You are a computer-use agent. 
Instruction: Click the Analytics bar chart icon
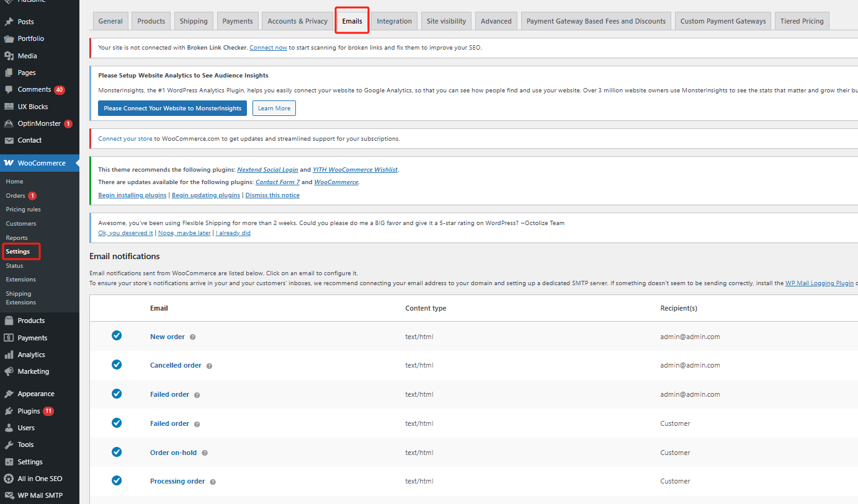tap(9, 355)
